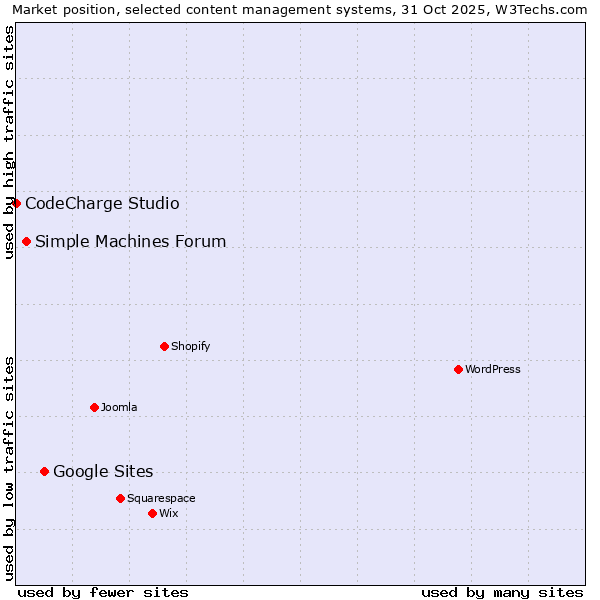Viewport: 600px width, 600px height.
Task: Click the Simple Machines Forum red marker
Action: (26, 241)
